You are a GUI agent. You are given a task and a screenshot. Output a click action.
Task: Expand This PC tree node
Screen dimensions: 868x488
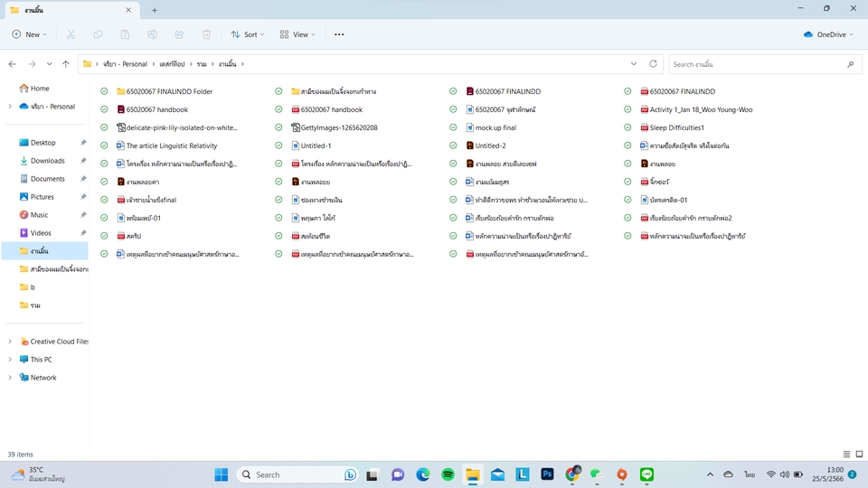point(10,359)
